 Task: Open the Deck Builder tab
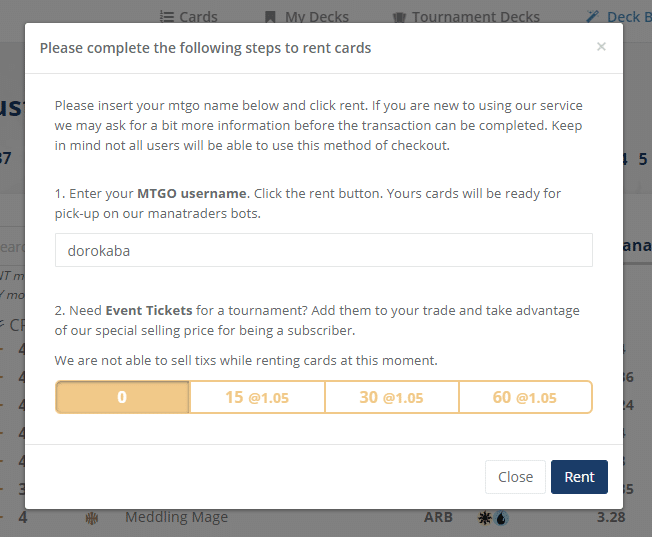(625, 17)
